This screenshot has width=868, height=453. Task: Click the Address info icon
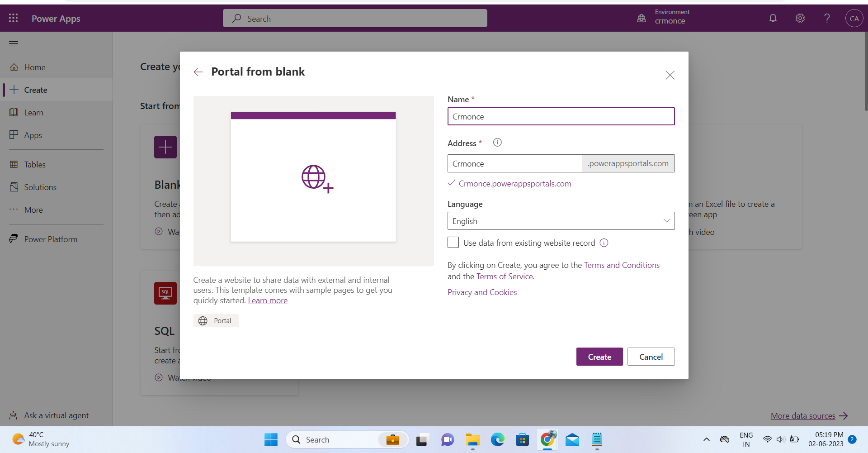tap(497, 143)
